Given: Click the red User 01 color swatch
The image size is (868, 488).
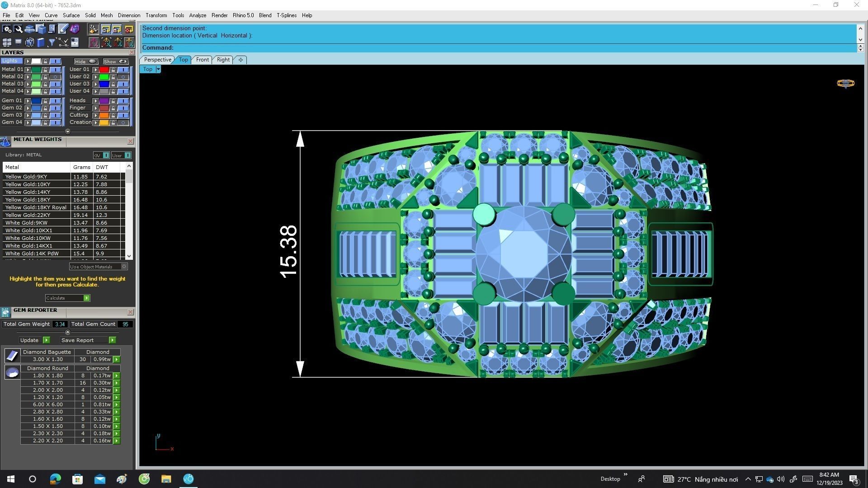Looking at the screenshot, I should click(104, 70).
